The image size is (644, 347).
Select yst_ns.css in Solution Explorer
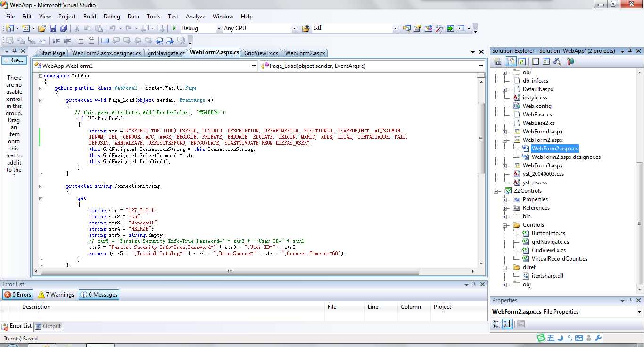pyautogui.click(x=535, y=182)
